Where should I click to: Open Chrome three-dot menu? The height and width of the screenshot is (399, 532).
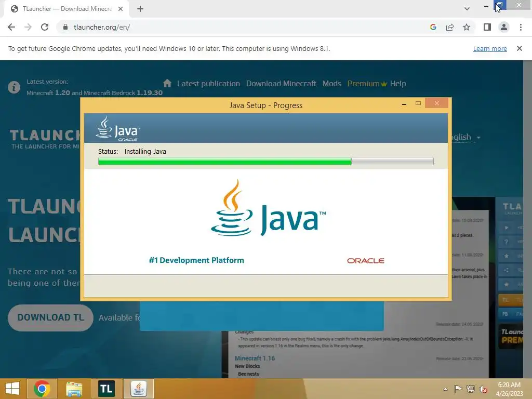pos(521,27)
